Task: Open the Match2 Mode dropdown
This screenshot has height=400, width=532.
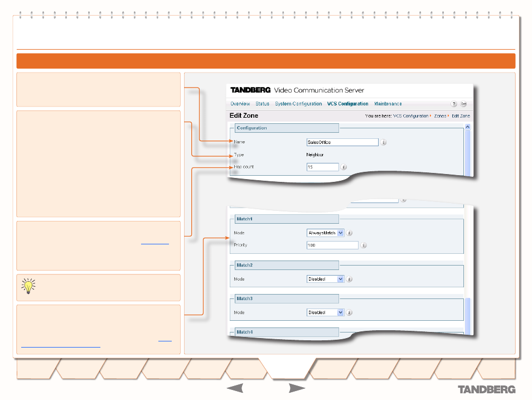Action: pos(325,279)
